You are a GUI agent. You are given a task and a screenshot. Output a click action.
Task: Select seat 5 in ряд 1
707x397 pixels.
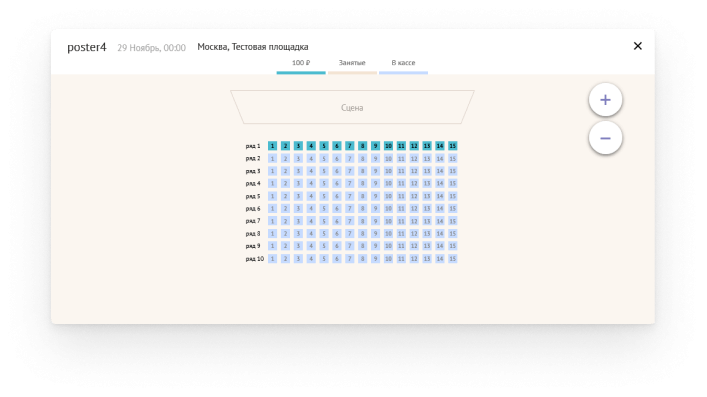coord(324,146)
